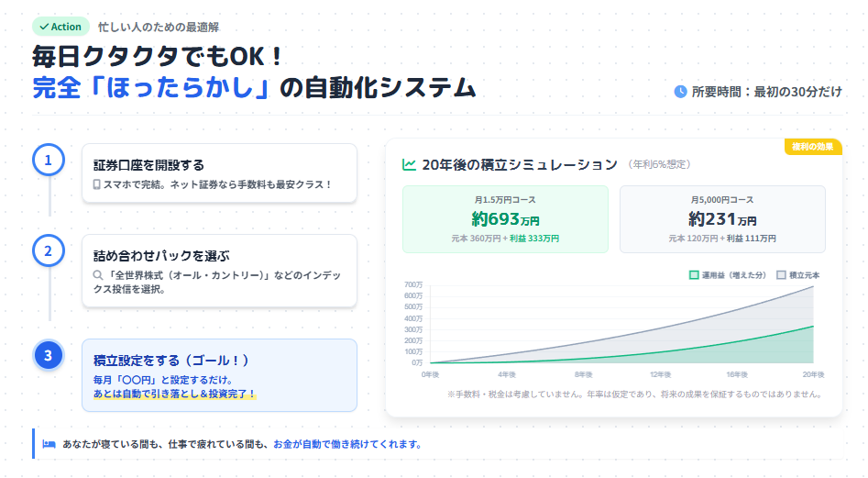Choose the 月1.5万円コース panel
Viewport: 868px width, 478px height.
pos(505,218)
